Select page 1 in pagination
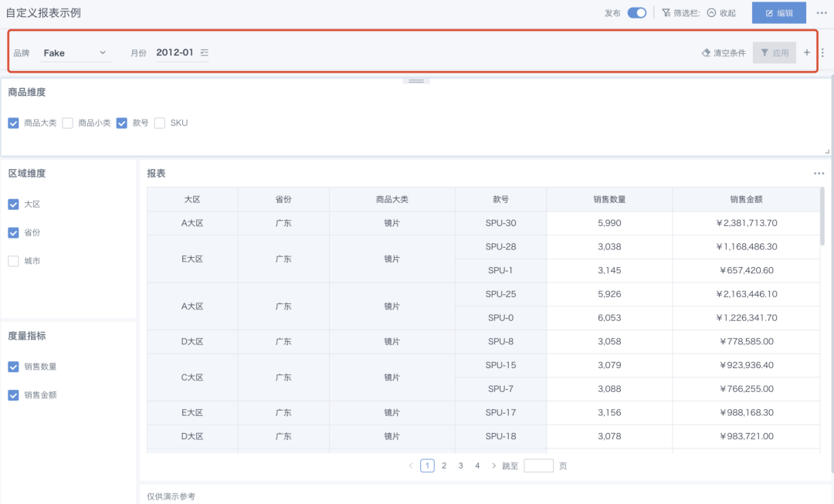This screenshot has width=834, height=504. [x=427, y=465]
